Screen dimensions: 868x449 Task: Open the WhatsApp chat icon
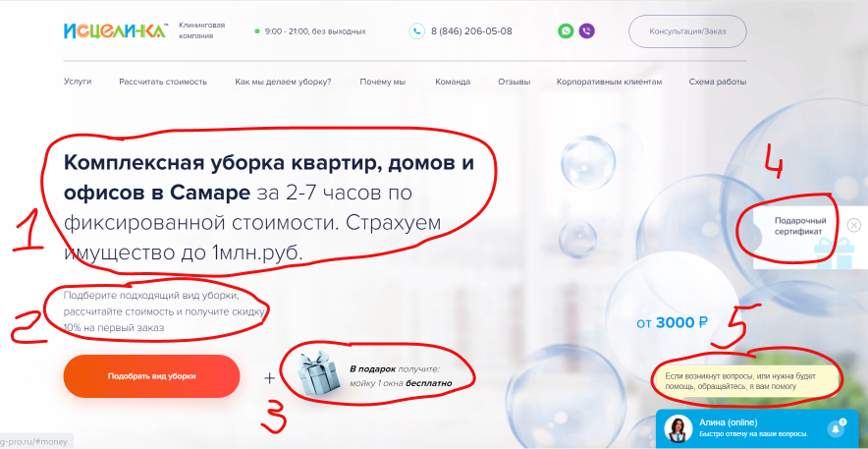(x=566, y=31)
